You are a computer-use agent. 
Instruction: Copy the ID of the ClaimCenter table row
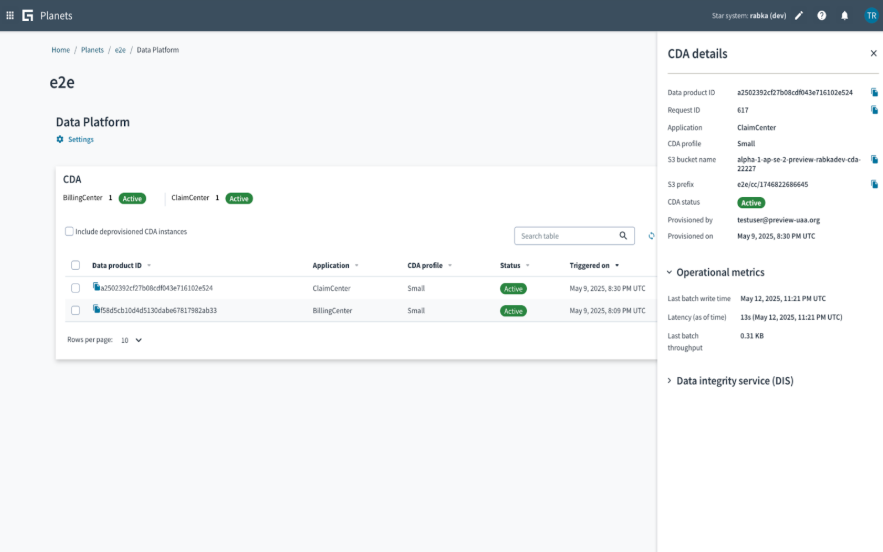point(96,287)
